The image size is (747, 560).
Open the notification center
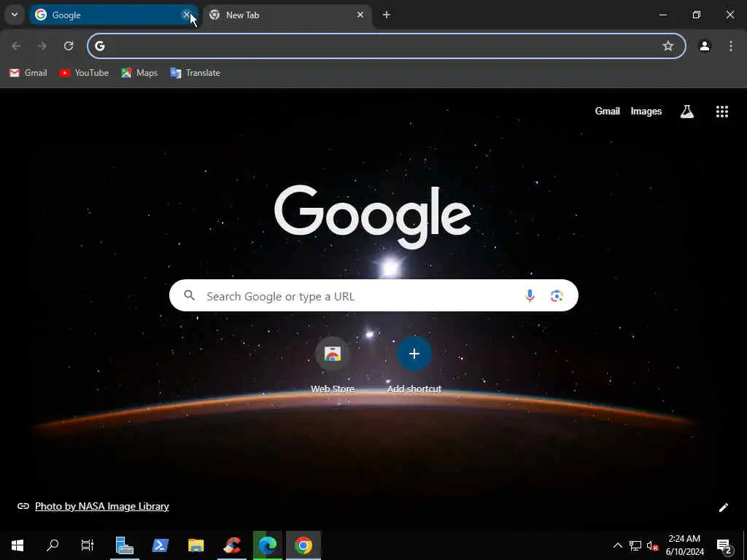[x=724, y=545]
